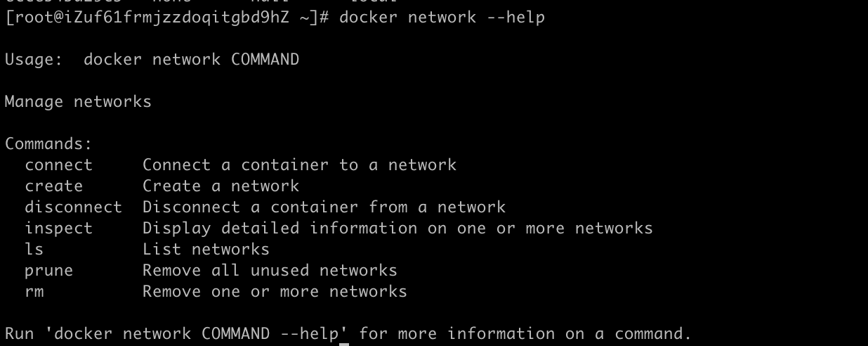
Task: Click "Connect a container to a network" text
Action: [299, 165]
